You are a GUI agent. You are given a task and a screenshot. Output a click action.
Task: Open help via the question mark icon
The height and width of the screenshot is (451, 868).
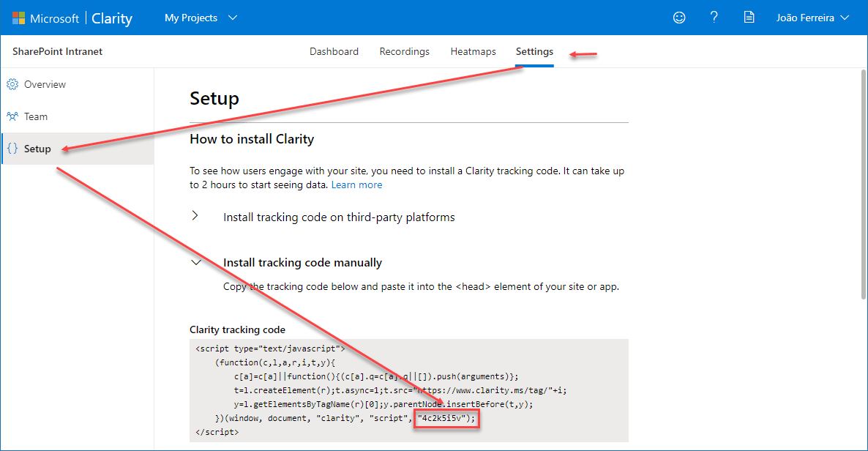(x=714, y=17)
